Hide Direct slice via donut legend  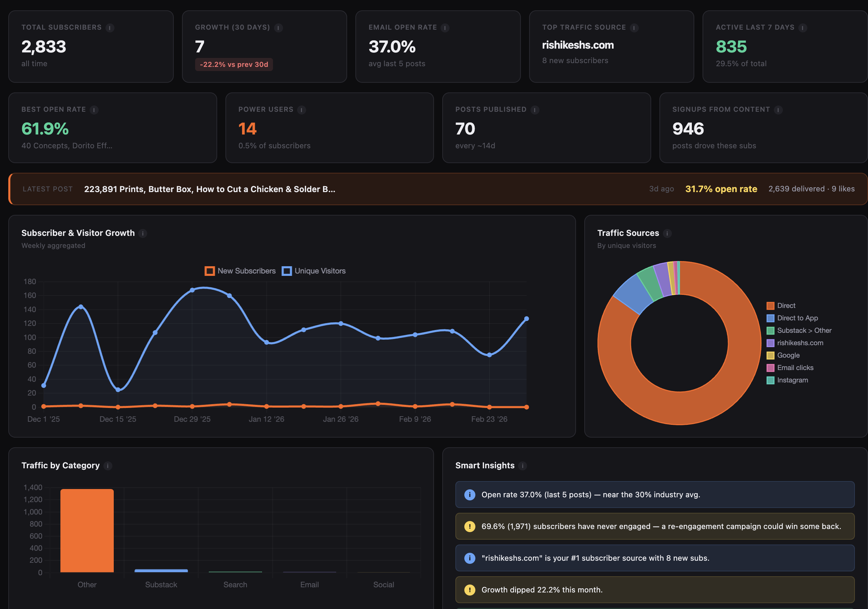[x=786, y=306]
